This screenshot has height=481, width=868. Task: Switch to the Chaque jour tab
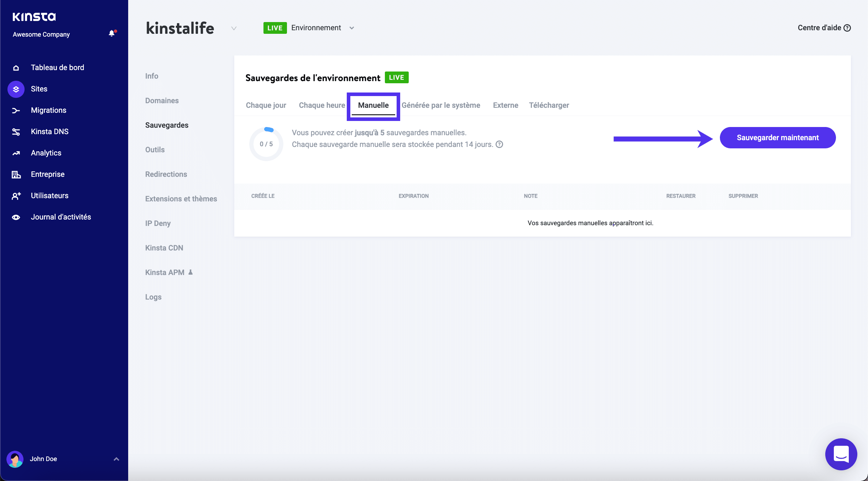[x=266, y=105]
